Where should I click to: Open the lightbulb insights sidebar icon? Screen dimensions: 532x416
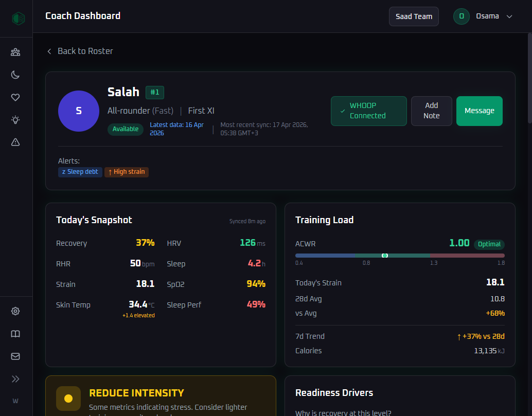(15, 120)
